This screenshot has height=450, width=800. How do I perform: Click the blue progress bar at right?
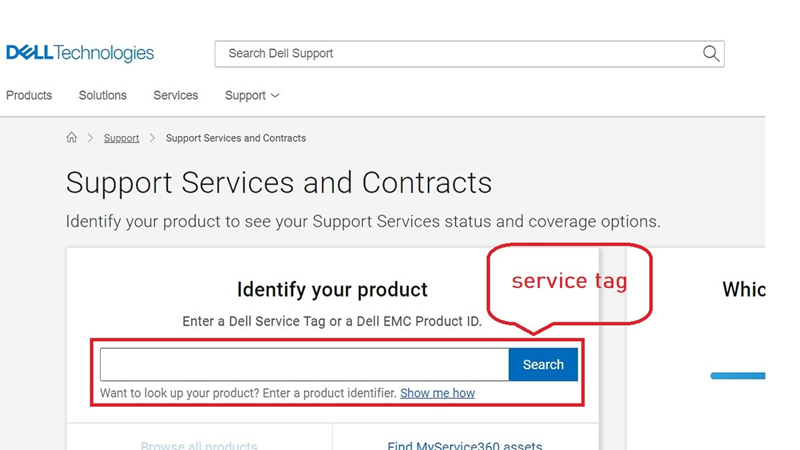[x=738, y=376]
